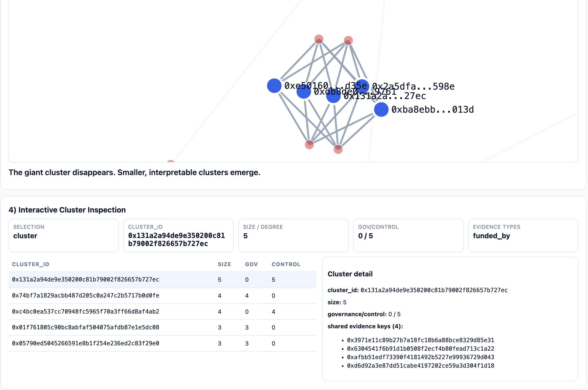This screenshot has width=588, height=390.
Task: Click evidence key 0x6304541f6b91d1b0508f2ecf4b80fead713c1a22
Action: 420,349
